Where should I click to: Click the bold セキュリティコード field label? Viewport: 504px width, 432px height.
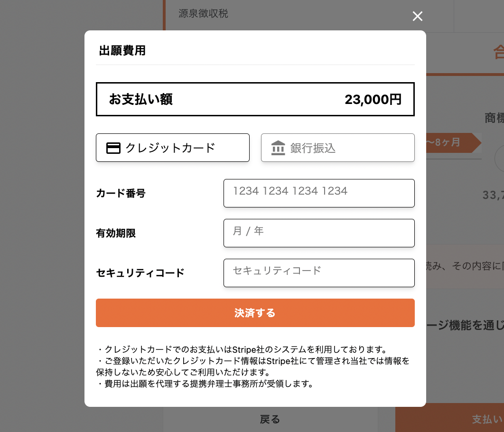pyautogui.click(x=140, y=273)
